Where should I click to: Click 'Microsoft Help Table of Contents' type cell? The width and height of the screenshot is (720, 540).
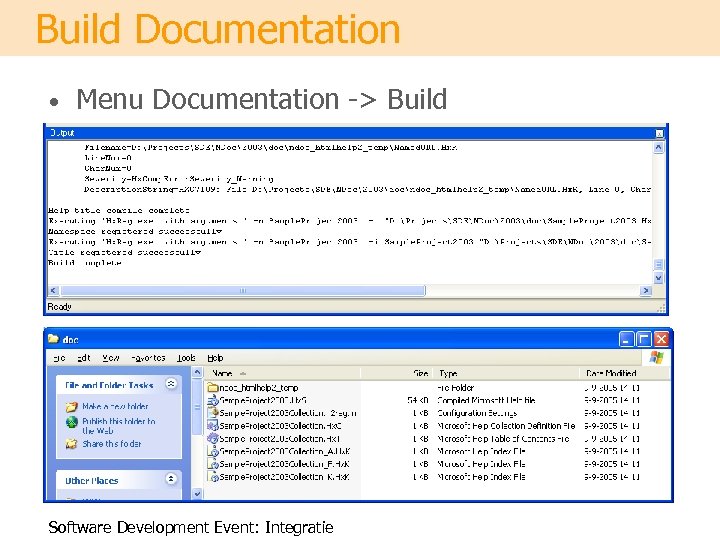pyautogui.click(x=503, y=439)
